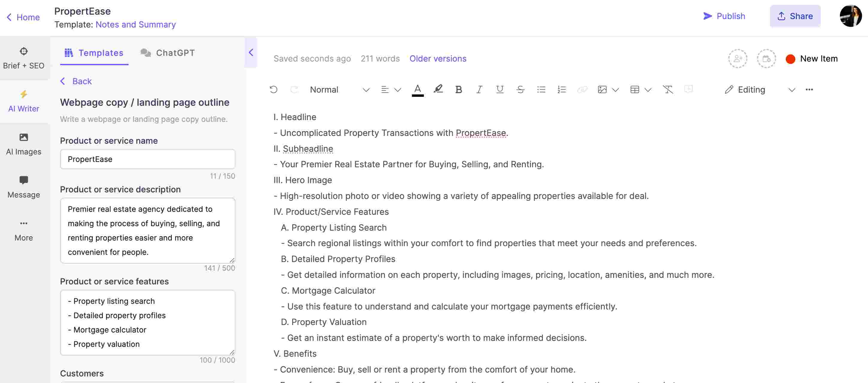This screenshot has width=868, height=383.
Task: Click the undo icon in toolbar
Action: [273, 90]
